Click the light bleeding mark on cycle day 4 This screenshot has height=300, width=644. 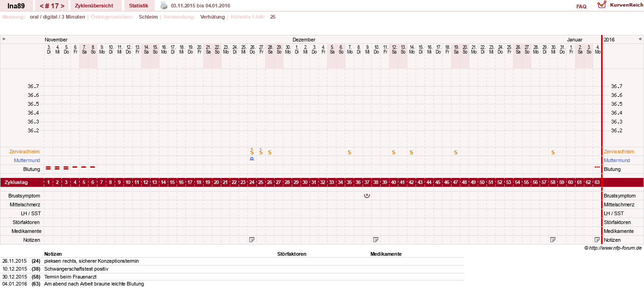click(75, 167)
